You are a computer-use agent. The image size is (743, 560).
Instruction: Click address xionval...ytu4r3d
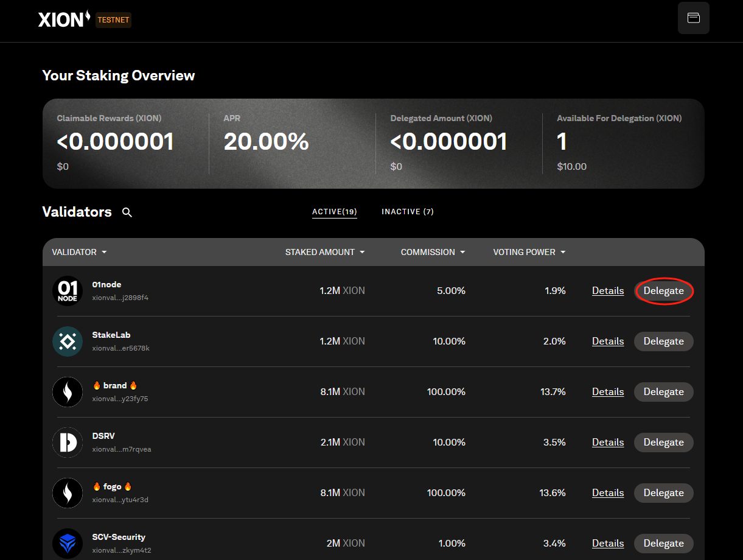click(x=120, y=500)
